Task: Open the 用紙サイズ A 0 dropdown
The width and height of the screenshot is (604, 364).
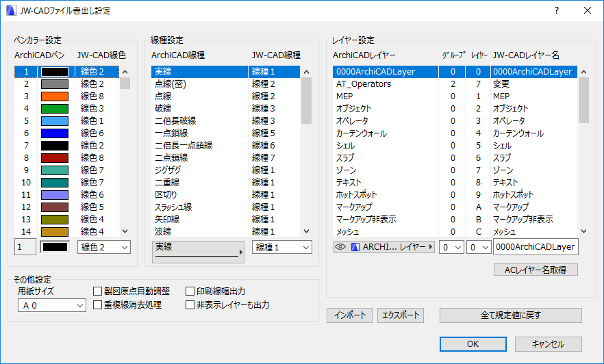Action: [x=51, y=306]
